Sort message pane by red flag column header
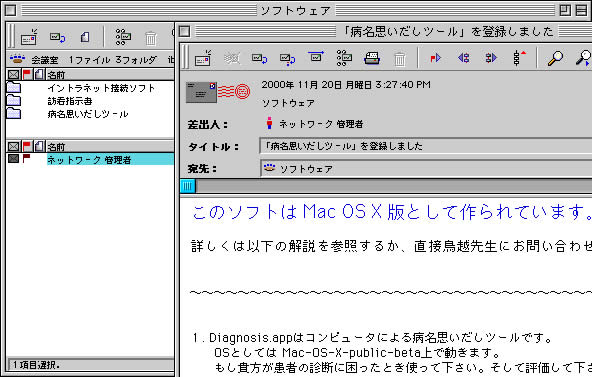Screen dimensions: 592x377 click(27, 146)
